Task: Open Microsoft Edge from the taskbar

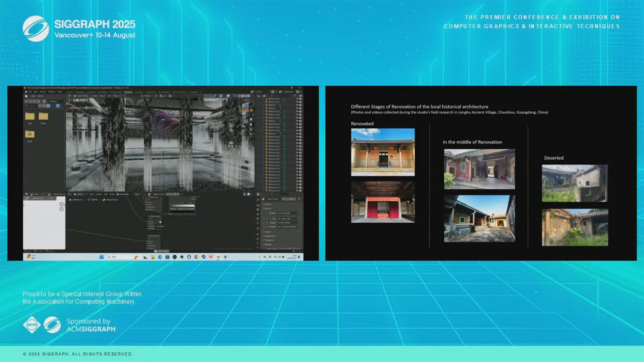Action: [x=160, y=257]
